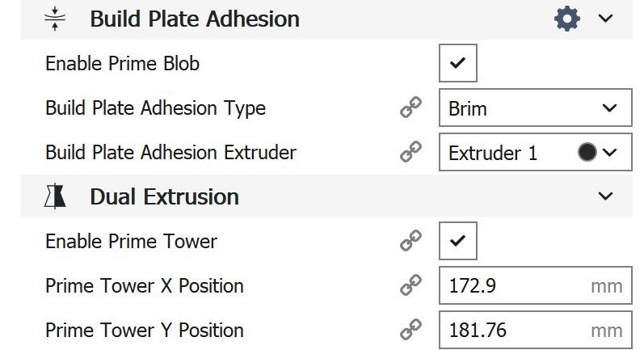
Task: Click link icon for Prime Tower Y Position
Action: (411, 330)
